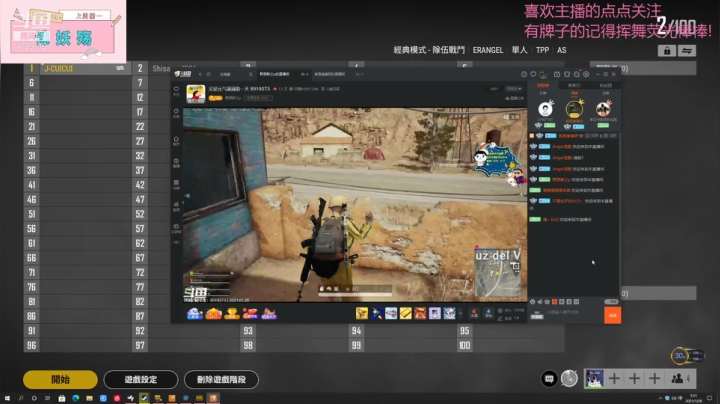Open the Windows notification center

pos(710,398)
